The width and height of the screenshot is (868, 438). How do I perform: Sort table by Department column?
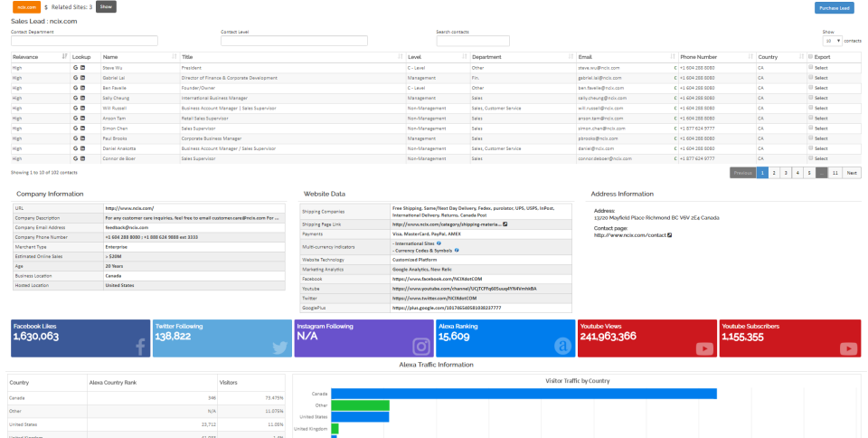[523, 57]
